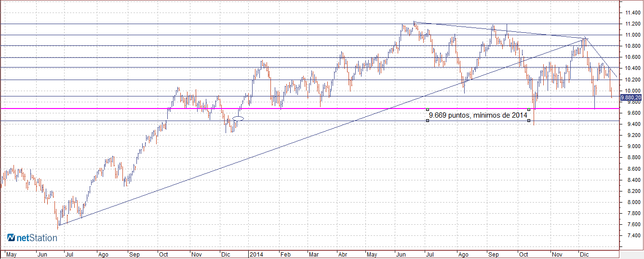644x259 pixels.
Task: Click the lower-left handle of the annotation box
Action: tap(428, 121)
